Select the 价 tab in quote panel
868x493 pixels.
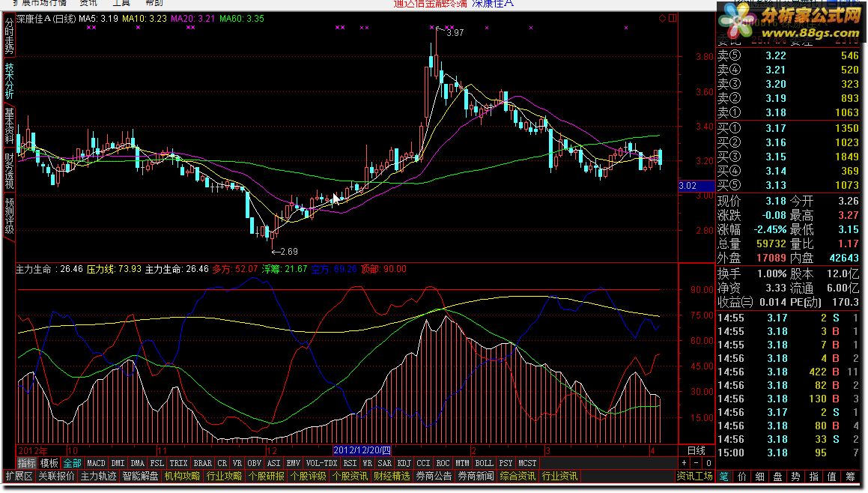point(742,477)
